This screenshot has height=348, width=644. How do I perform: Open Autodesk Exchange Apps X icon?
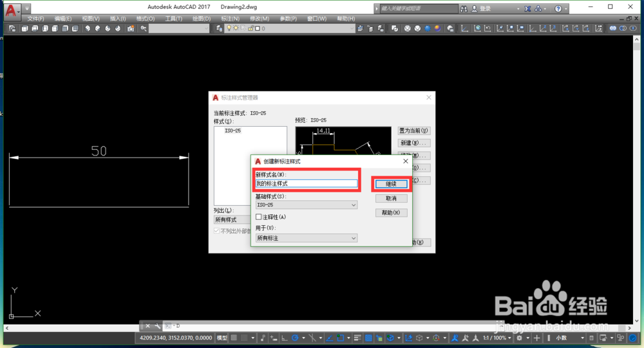coord(528,8)
